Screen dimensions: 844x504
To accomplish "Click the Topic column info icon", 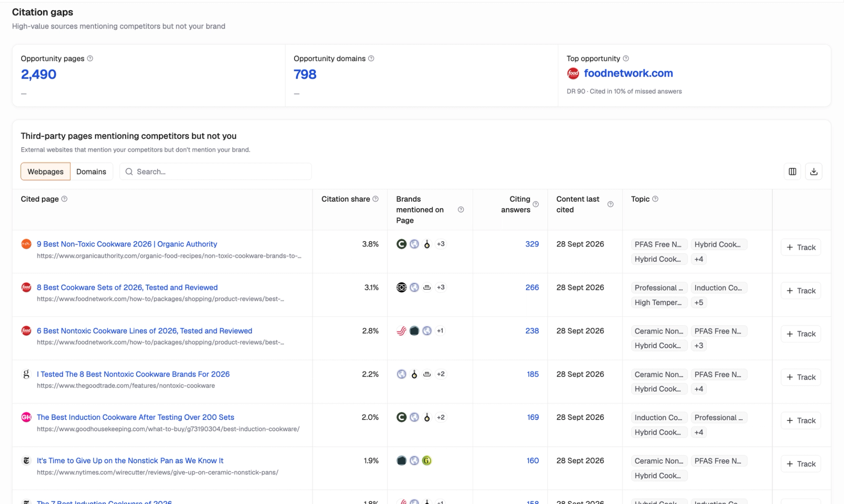I will pos(655,199).
